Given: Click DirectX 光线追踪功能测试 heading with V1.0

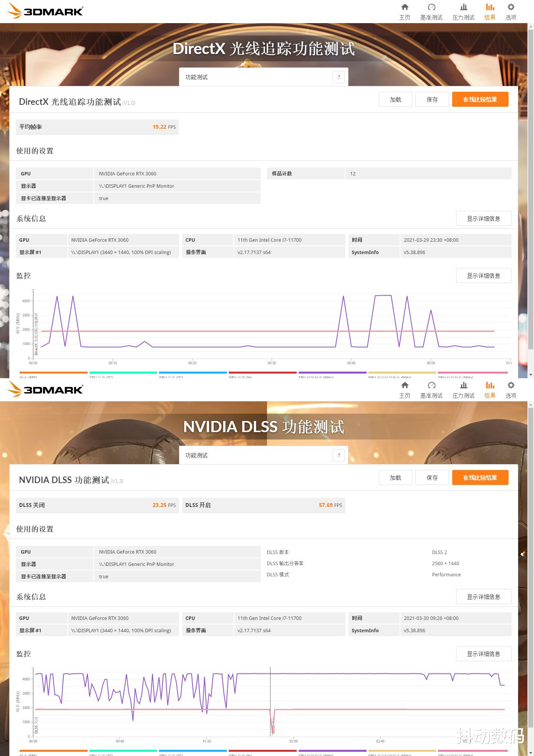Looking at the screenshot, I should pos(77,102).
